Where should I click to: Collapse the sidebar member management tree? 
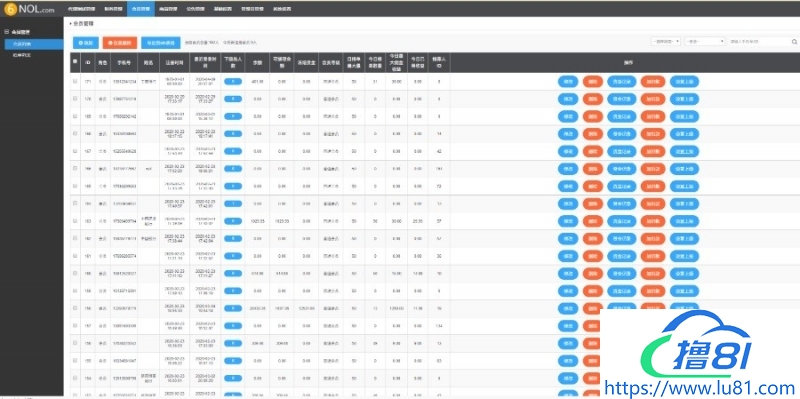click(6, 32)
